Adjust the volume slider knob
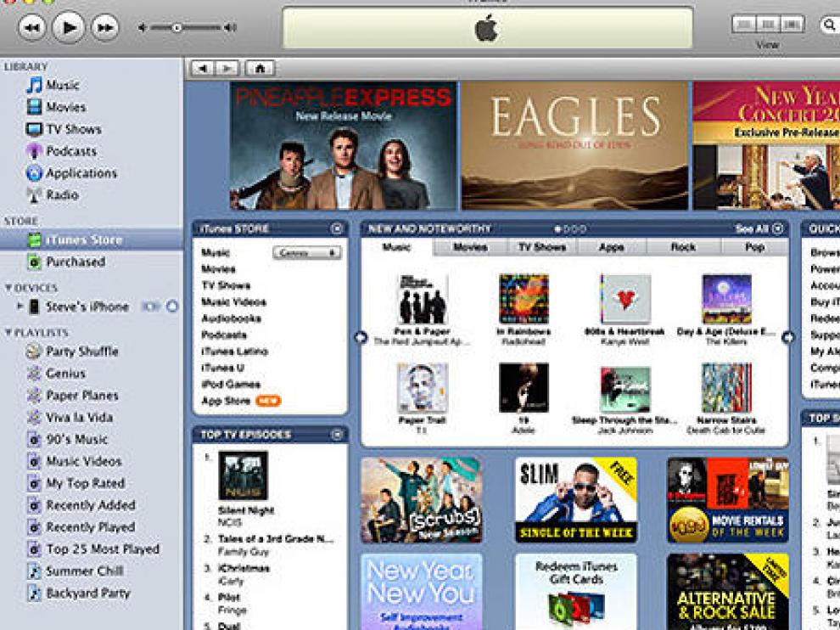The image size is (840, 630). tap(176, 27)
